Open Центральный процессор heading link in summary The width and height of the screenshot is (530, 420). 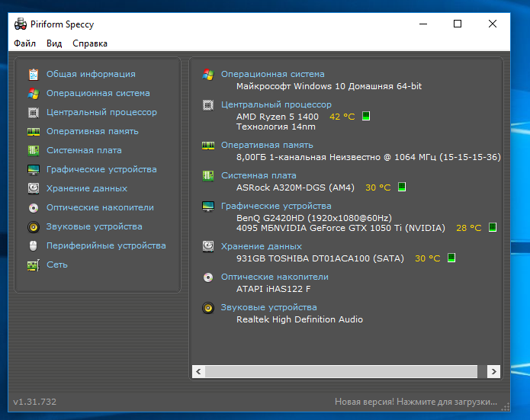(276, 104)
